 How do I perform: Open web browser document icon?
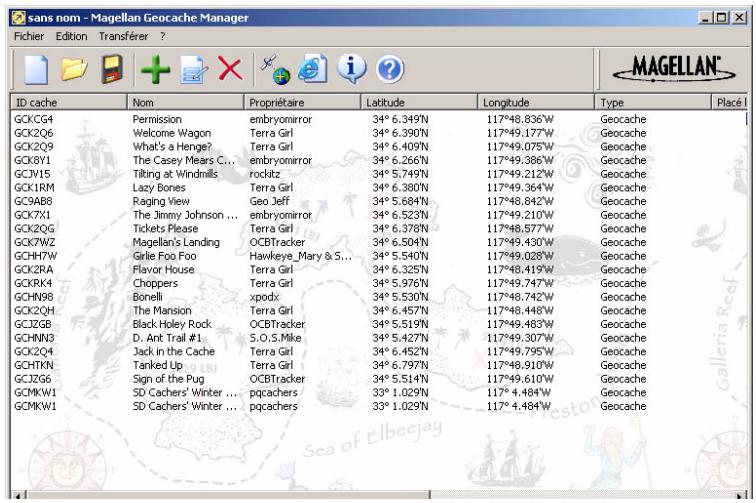(x=312, y=69)
